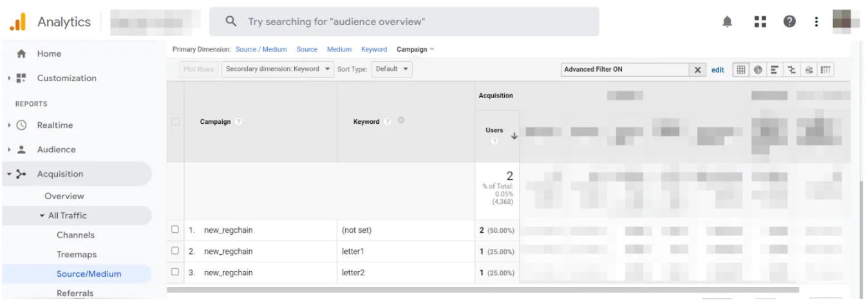Open the Campaign primary dimension dropdown
The height and width of the screenshot is (307, 868).
point(415,50)
